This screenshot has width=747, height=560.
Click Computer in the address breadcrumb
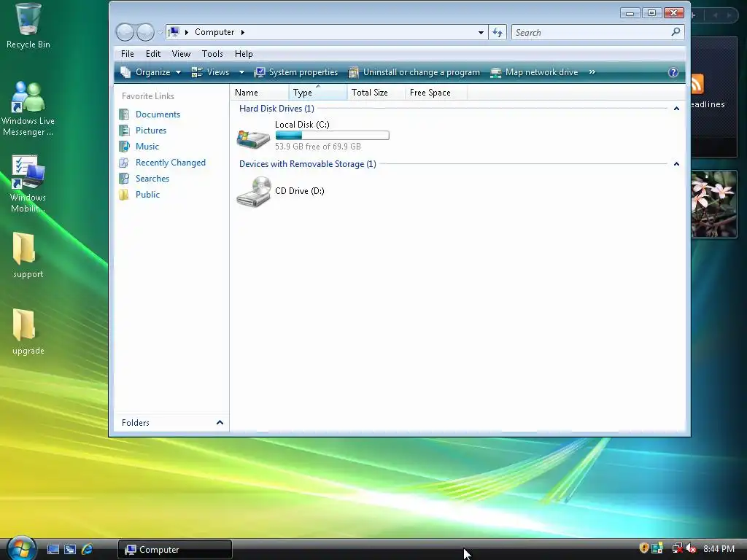[x=214, y=32]
